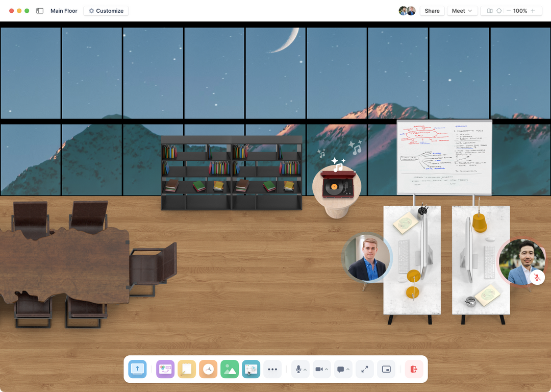Click the Share button in the title bar
The image size is (551, 392).
point(432,11)
